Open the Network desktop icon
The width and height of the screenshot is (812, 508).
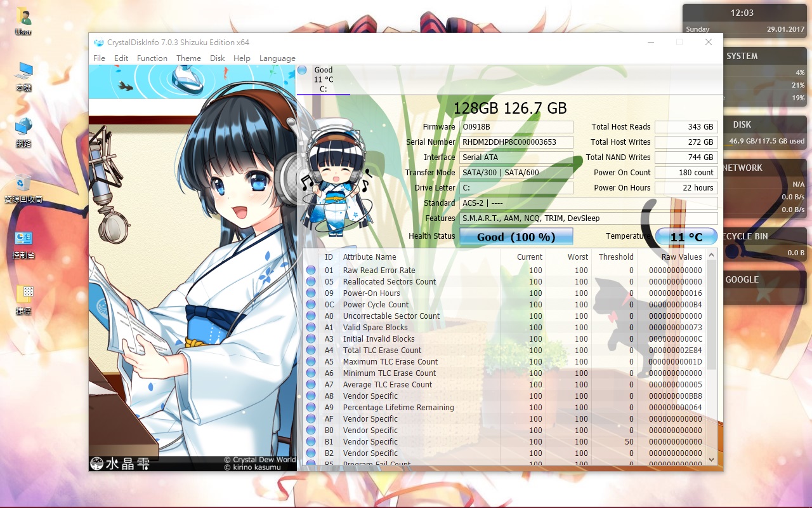click(x=23, y=133)
